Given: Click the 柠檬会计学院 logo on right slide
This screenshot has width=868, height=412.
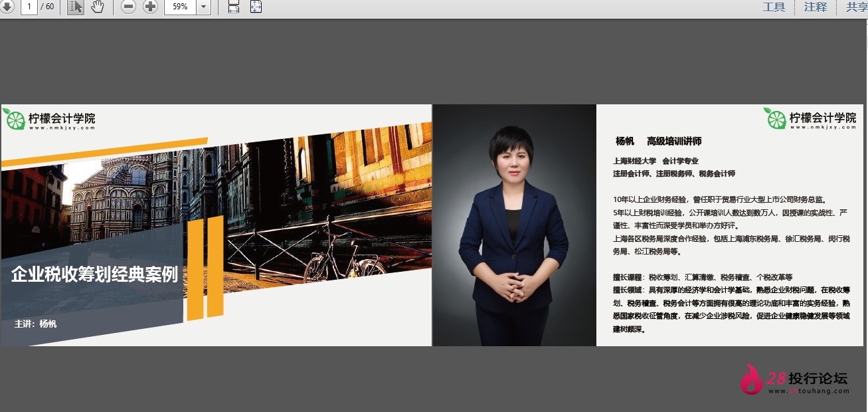Looking at the screenshot, I should coord(810,118).
